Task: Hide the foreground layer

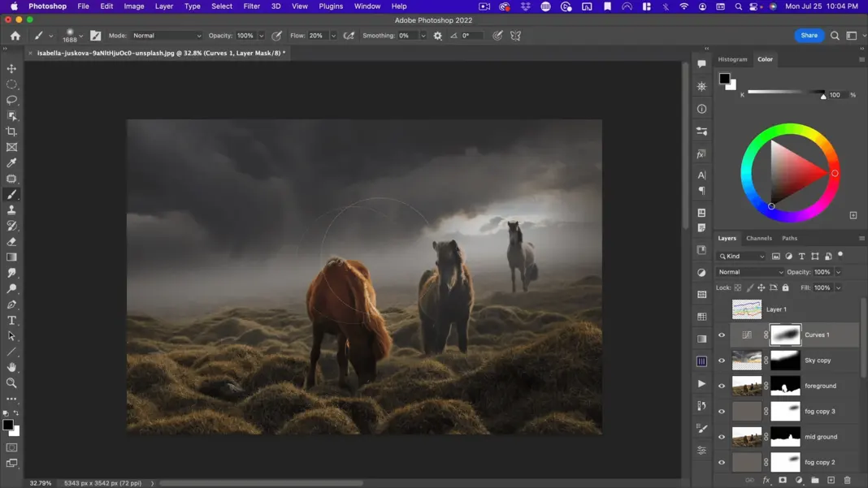Action: coord(722,386)
